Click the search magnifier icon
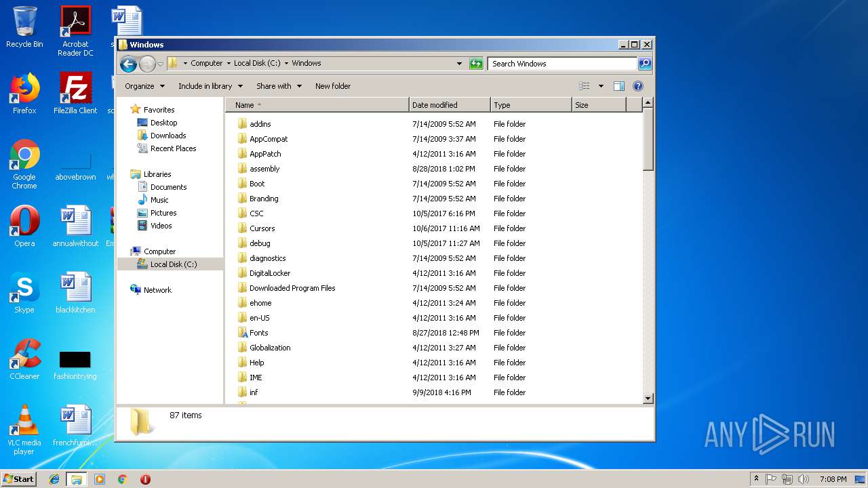868x488 pixels. (x=645, y=64)
